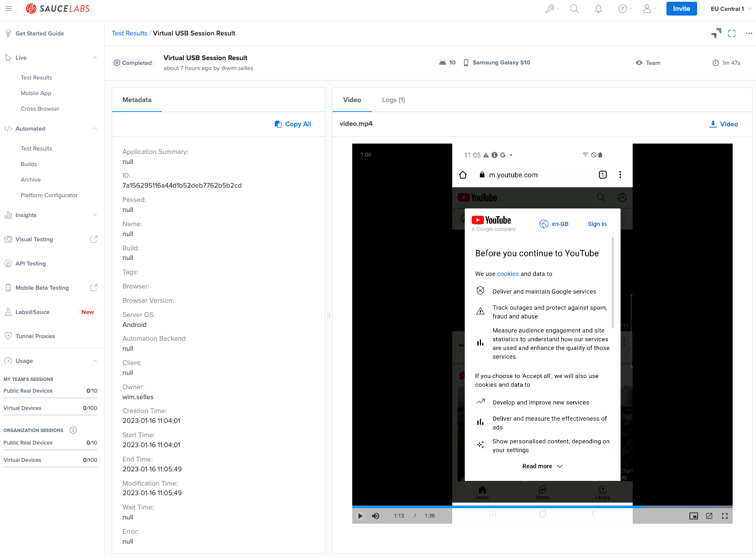This screenshot has width=756, height=557.
Task: Collapse the Automated sidebar section
Action: (95, 128)
